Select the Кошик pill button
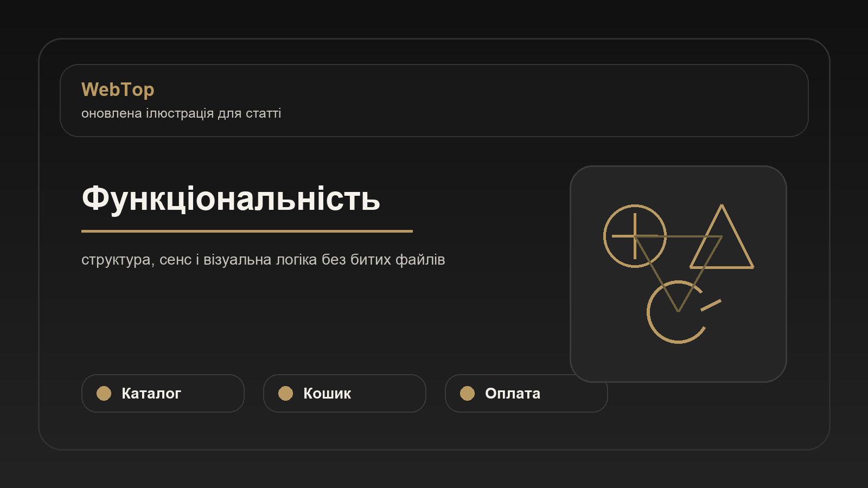Image resolution: width=868 pixels, height=488 pixels. click(x=344, y=393)
